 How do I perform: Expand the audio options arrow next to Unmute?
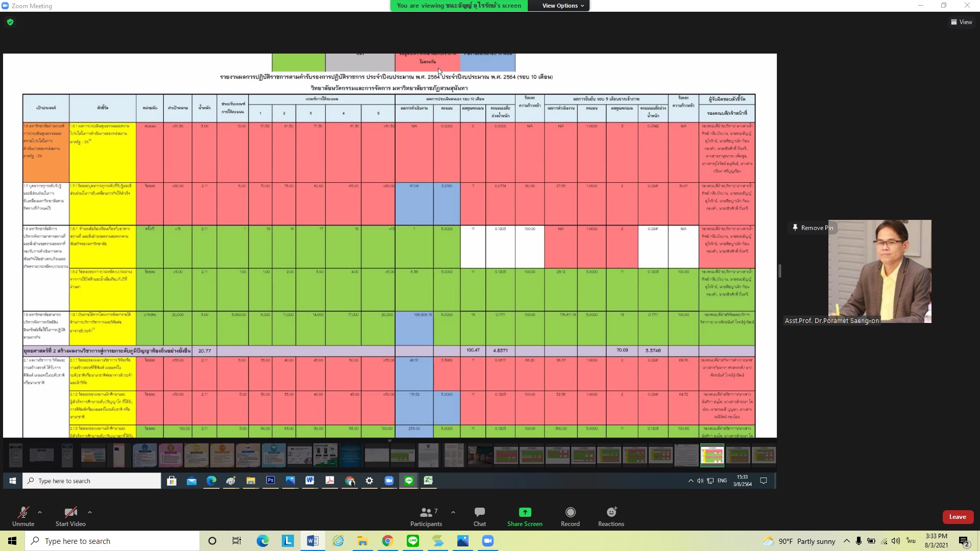pos(40,512)
